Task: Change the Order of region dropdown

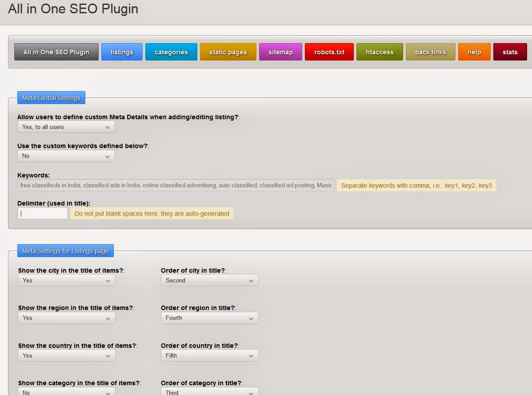Action: click(x=210, y=318)
